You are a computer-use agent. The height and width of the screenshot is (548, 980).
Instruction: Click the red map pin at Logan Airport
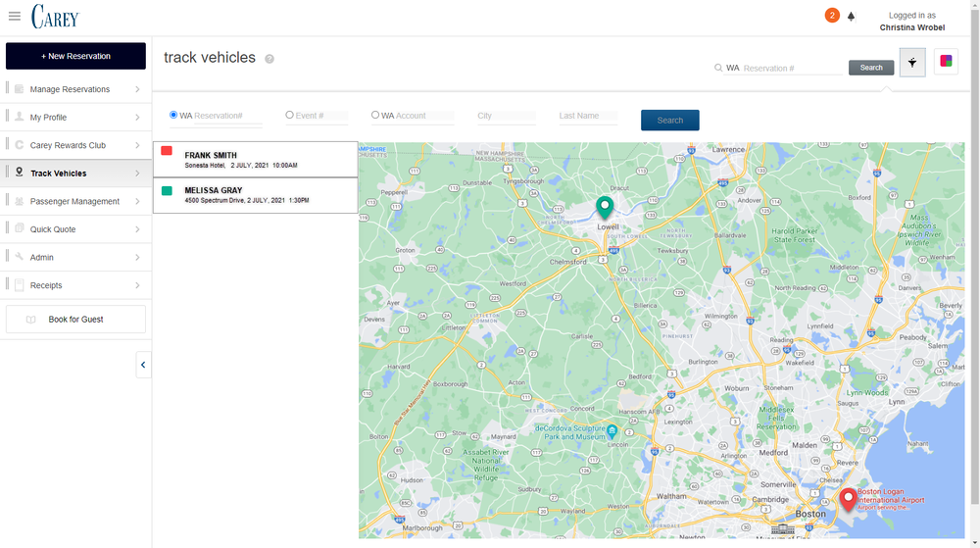(x=848, y=498)
